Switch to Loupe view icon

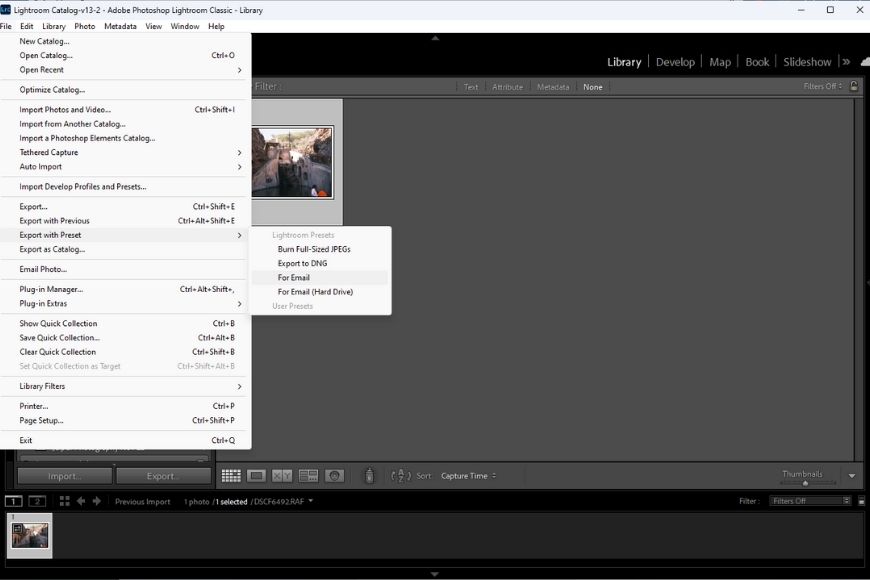(257, 476)
